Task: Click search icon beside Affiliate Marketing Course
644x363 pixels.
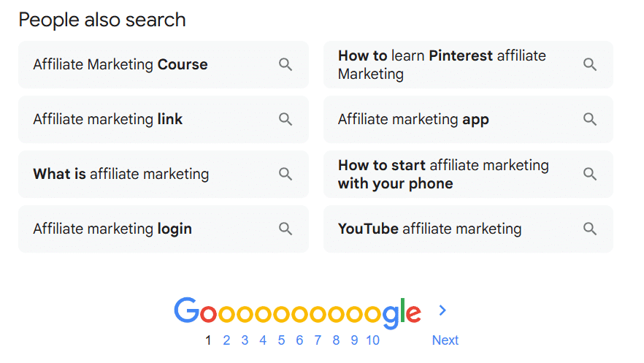Action: (285, 65)
